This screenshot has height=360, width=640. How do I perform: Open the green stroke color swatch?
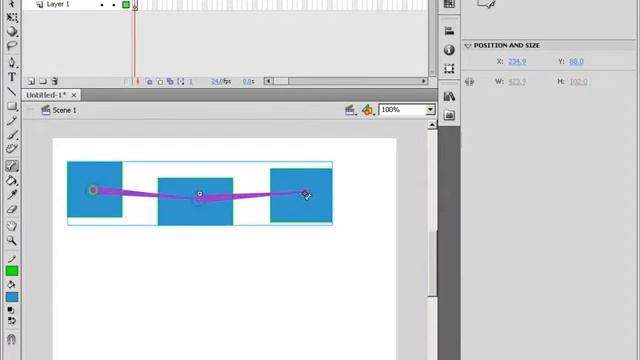[x=12, y=271]
